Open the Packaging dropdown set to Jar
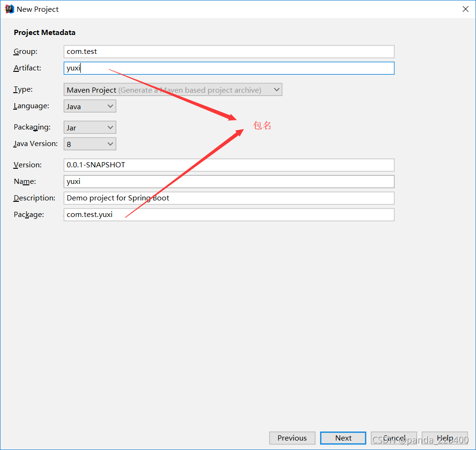Viewport: 476px width, 450px height. click(90, 127)
